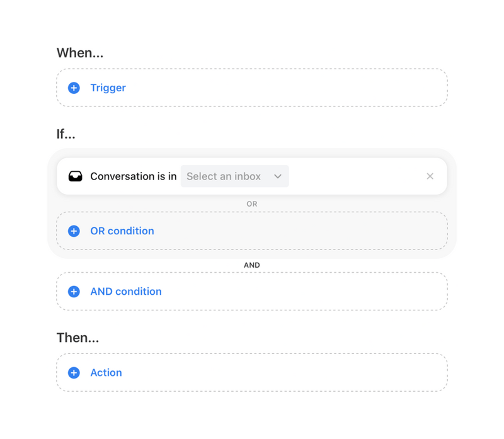504x439 pixels.
Task: Click the inbox icon next to Conversation is in
Action: 75,176
